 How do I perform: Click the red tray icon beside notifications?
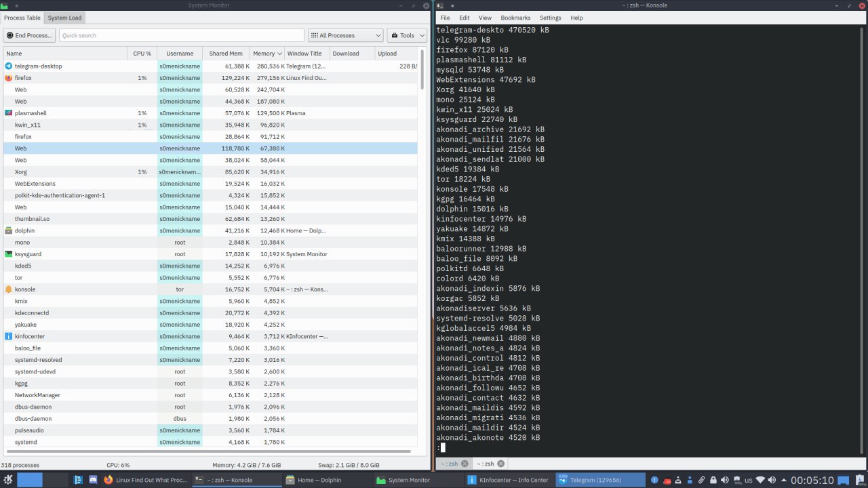[667, 481]
